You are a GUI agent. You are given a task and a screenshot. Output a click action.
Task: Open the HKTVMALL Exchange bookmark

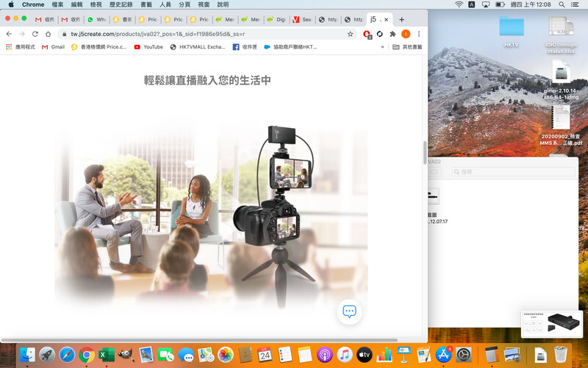(198, 47)
